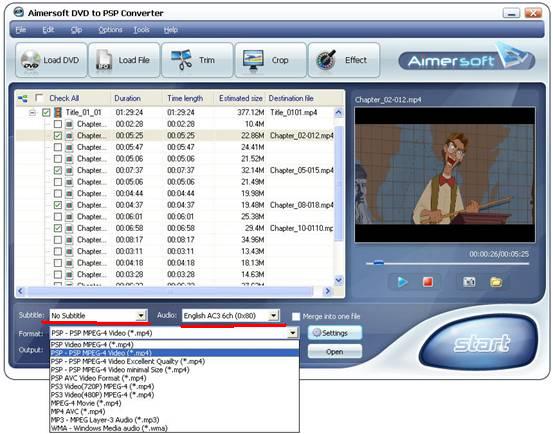Choose PSP MPEG-4 Video minimal Size
Screen dimensions: 553x434
coord(174,370)
